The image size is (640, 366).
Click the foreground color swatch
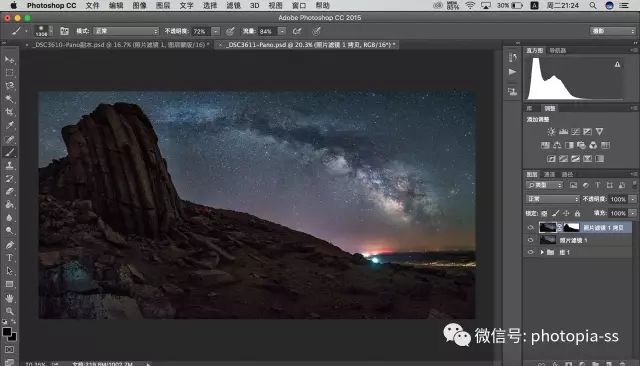click(x=7, y=332)
